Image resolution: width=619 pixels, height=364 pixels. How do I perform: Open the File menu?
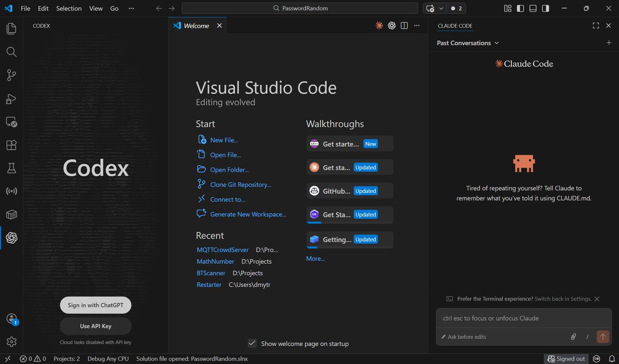click(x=25, y=8)
